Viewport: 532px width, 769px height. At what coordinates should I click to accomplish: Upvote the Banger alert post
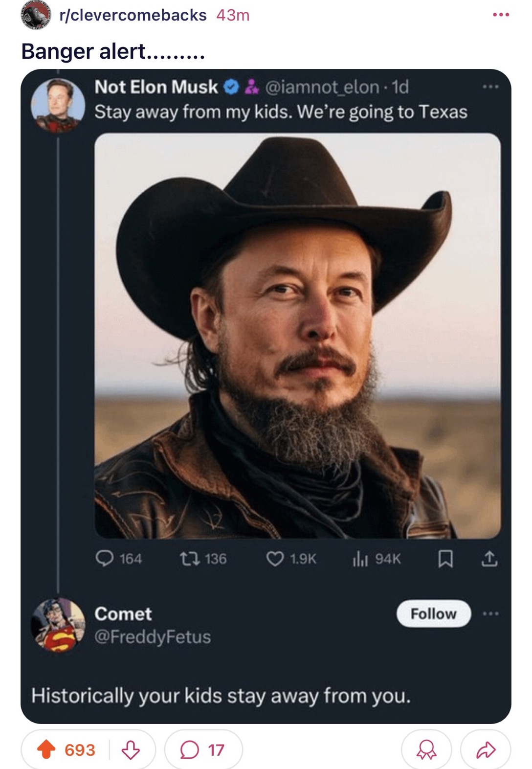tap(47, 749)
